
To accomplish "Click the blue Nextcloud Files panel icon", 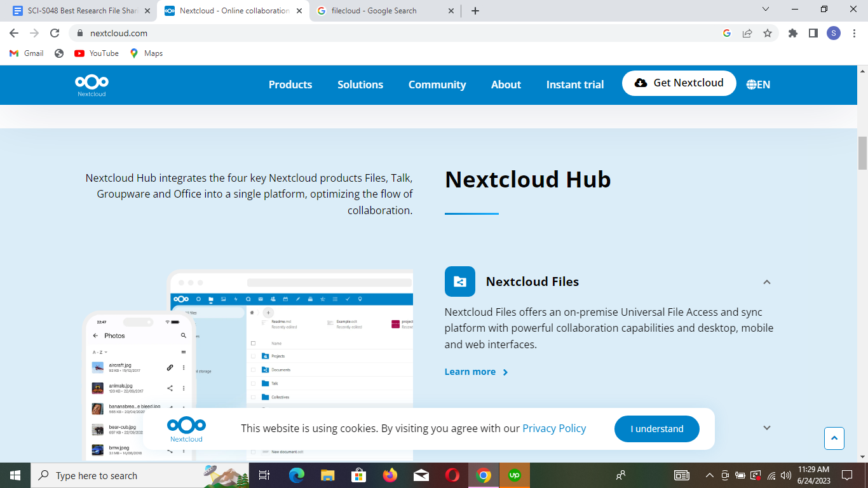I will coord(459,281).
